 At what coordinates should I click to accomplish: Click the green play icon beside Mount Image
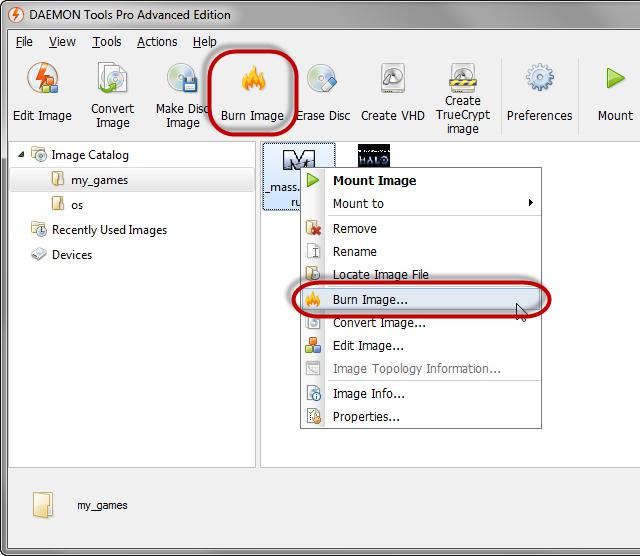pos(313,180)
